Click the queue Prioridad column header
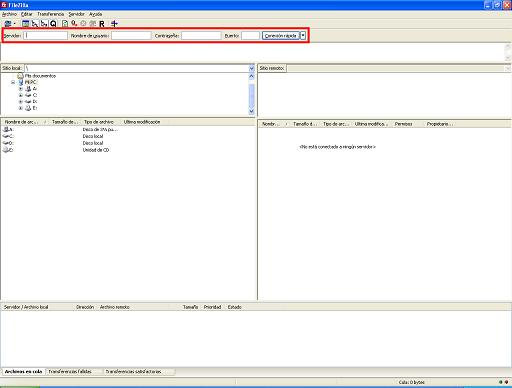The height and width of the screenshot is (388, 512). click(213, 307)
